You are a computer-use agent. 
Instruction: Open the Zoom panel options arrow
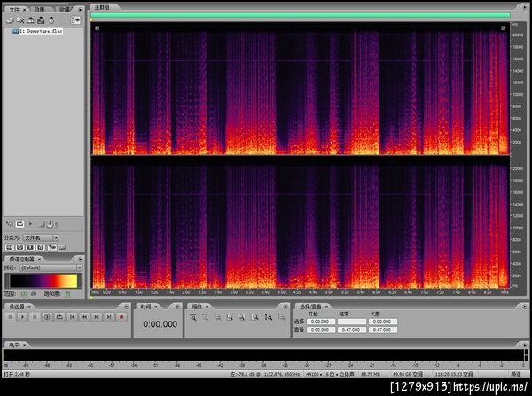tap(286, 307)
